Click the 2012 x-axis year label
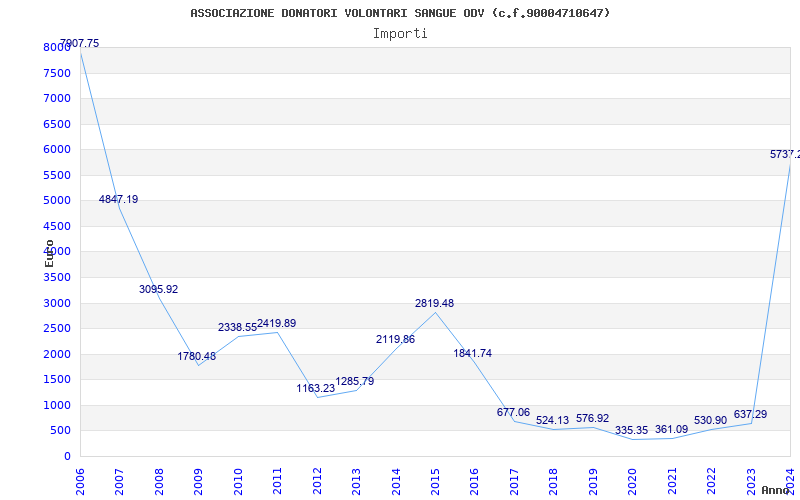This screenshot has width=800, height=500. [317, 482]
